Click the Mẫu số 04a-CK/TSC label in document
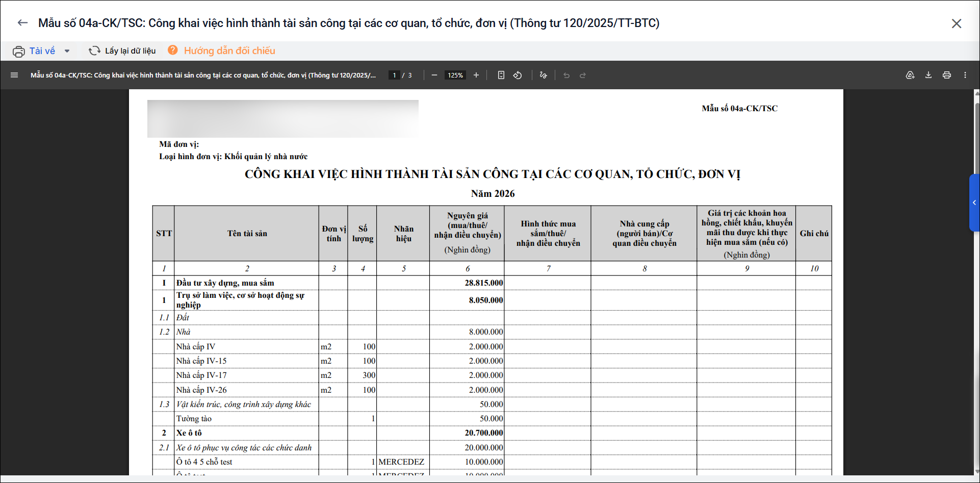Image resolution: width=980 pixels, height=483 pixels. (739, 108)
